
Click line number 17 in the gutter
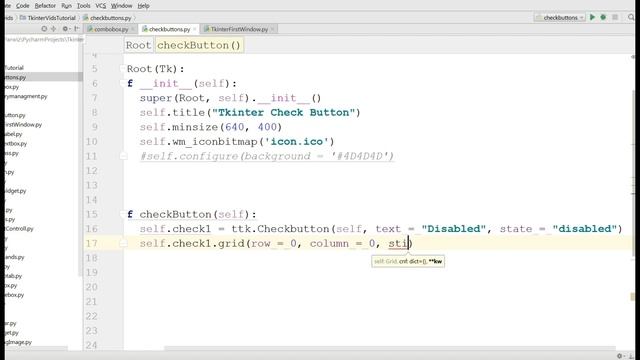[92, 244]
